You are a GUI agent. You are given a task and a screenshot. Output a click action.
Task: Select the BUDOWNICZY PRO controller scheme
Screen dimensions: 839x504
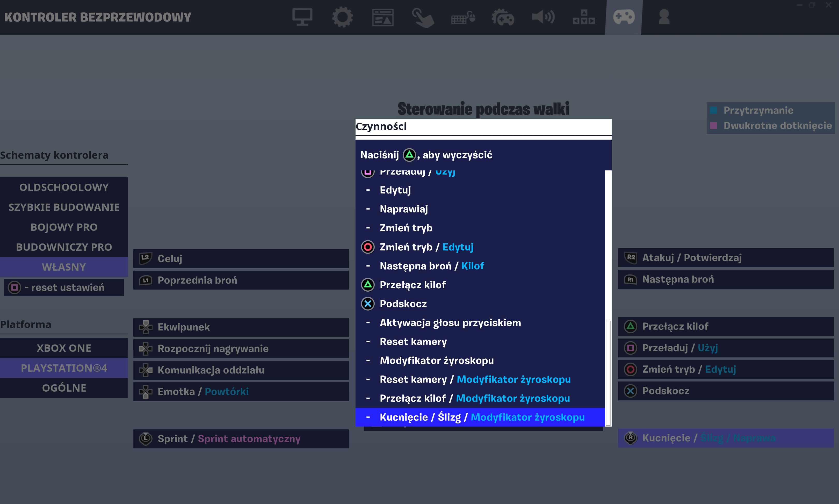pos(64,247)
